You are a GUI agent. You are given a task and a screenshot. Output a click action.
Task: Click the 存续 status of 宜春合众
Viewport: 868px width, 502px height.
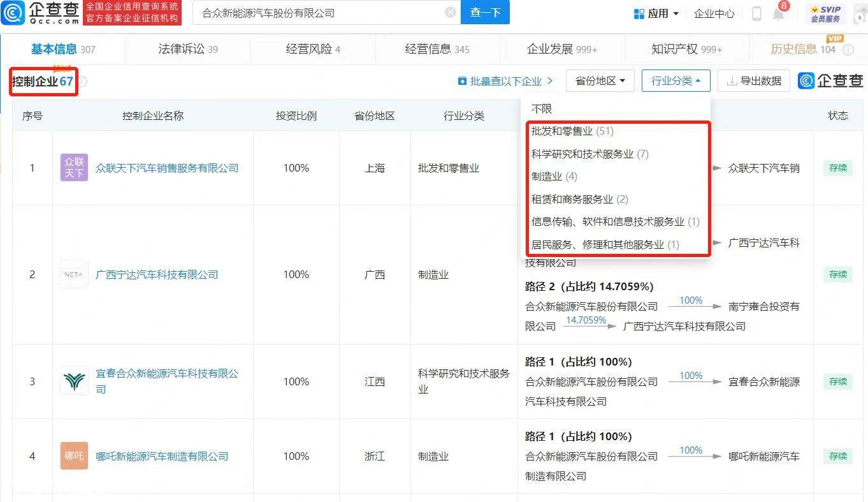(x=837, y=381)
